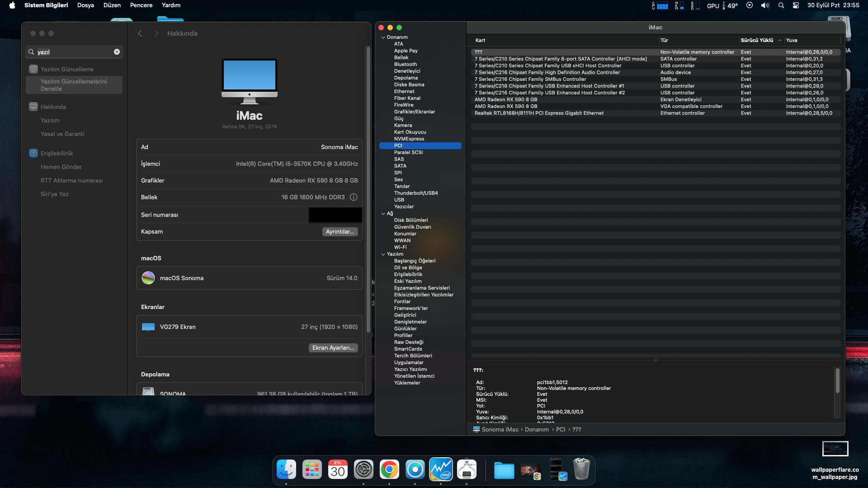The height and width of the screenshot is (488, 868).
Task: Click the detail pane scrollbar
Action: tap(837, 380)
